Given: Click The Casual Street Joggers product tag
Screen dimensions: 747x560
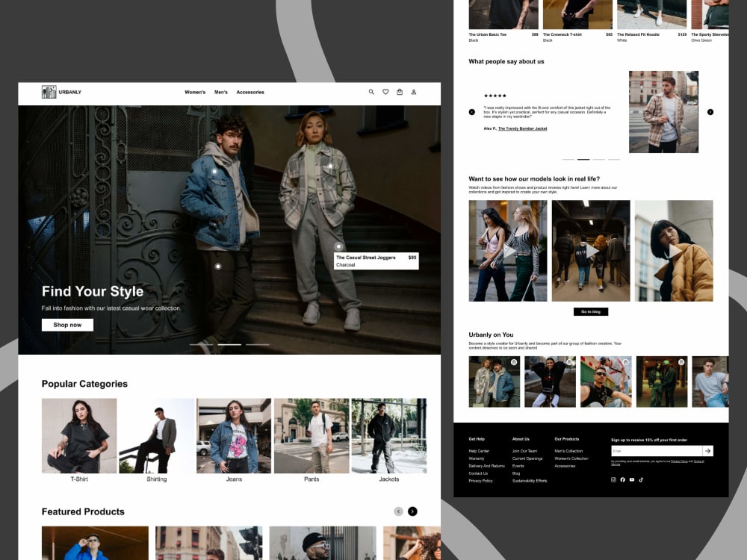Looking at the screenshot, I should 376,261.
